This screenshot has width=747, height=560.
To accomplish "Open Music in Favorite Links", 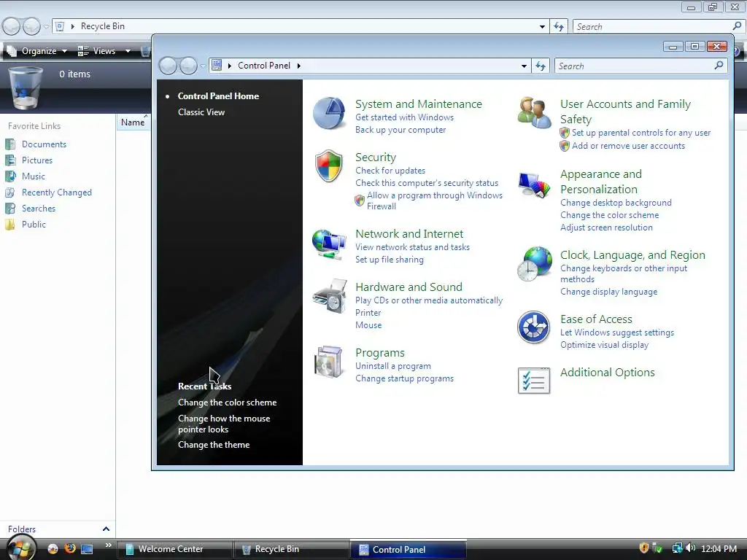I will pyautogui.click(x=34, y=176).
